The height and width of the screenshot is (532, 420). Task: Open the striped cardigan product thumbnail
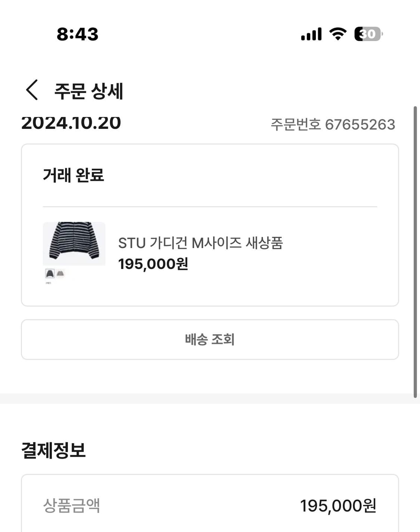74,243
